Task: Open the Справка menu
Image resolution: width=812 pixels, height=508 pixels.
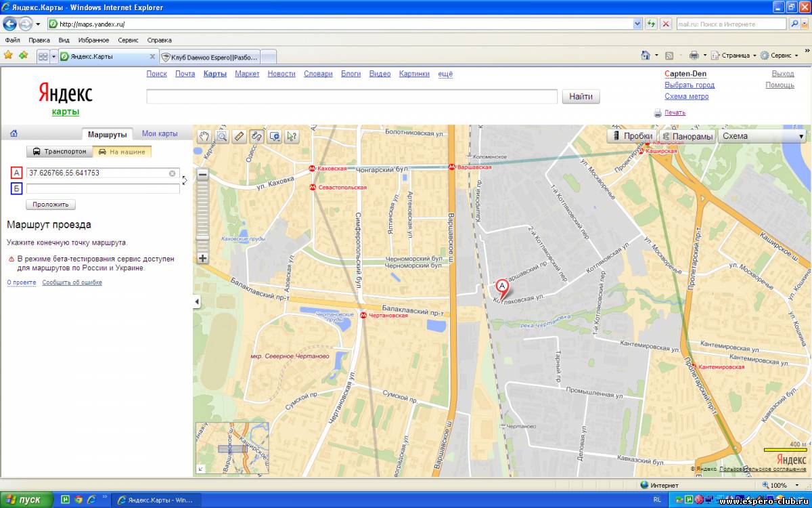Action: point(159,40)
